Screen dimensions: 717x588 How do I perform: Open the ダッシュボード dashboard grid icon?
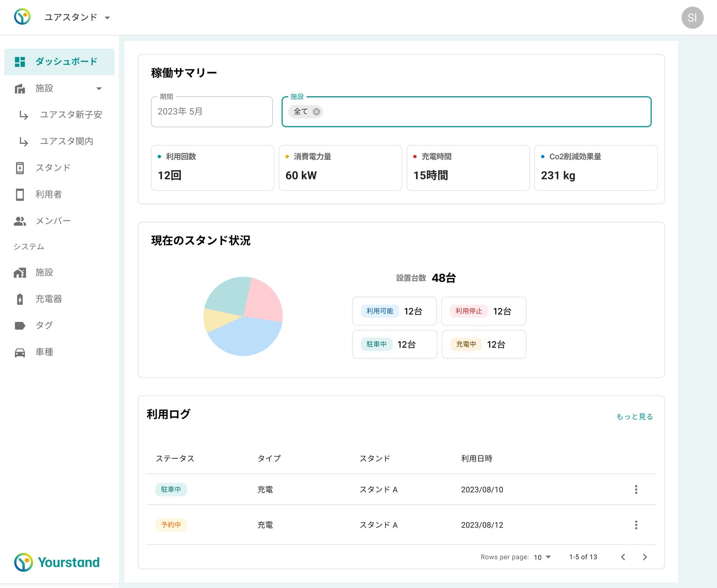[20, 62]
